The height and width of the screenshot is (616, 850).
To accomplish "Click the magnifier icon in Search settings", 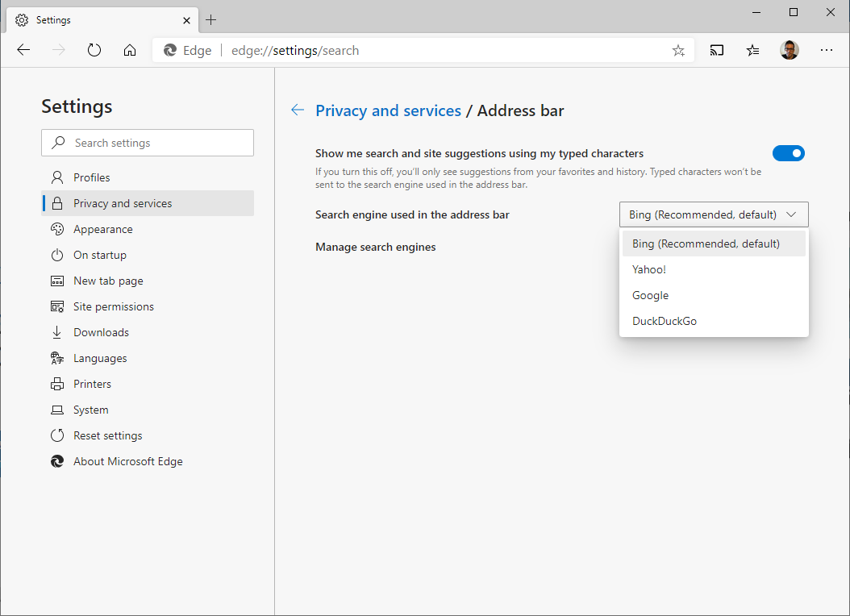I will pyautogui.click(x=58, y=143).
